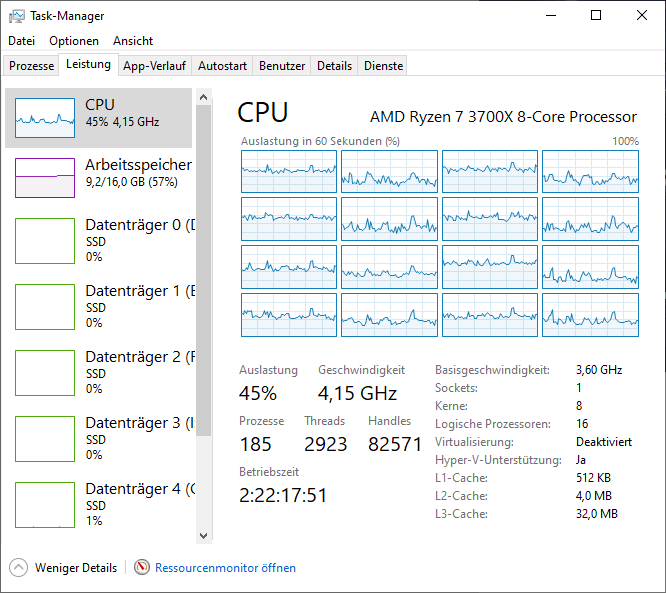Viewport: 666px width, 593px height.
Task: Open the Ressourcenmonitor öffnen link
Action: point(225,568)
